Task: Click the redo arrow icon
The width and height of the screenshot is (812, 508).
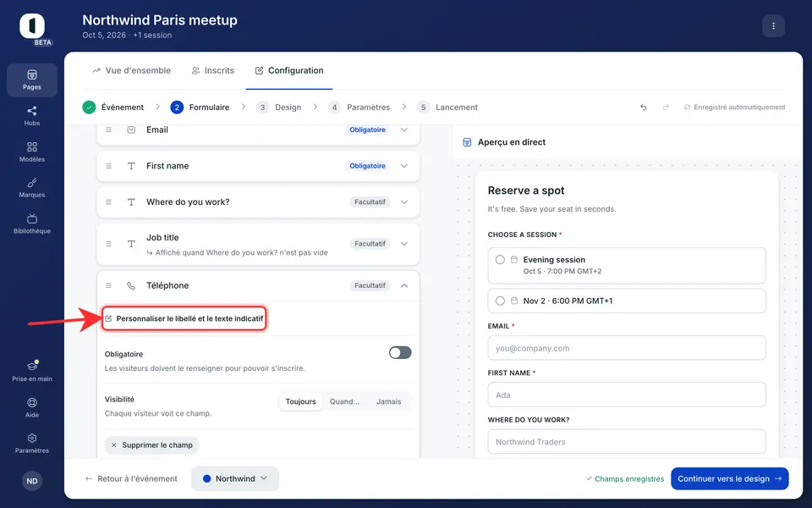Action: (666, 108)
